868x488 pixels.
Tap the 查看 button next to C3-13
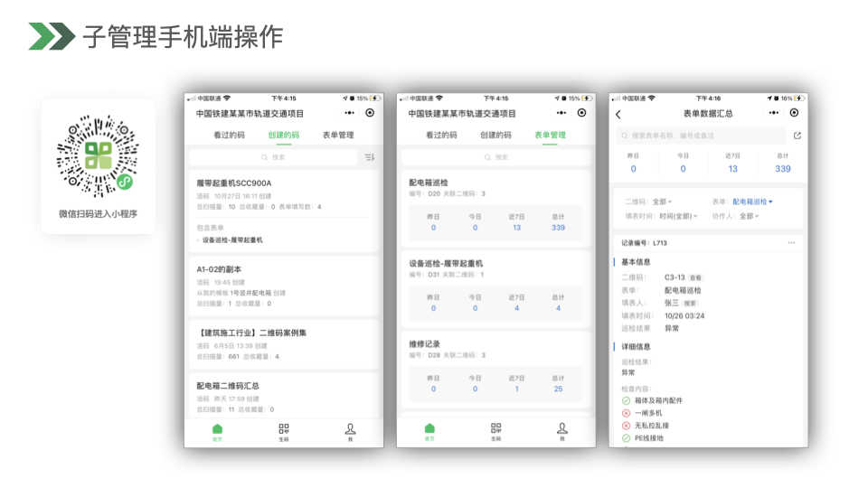[x=694, y=277]
